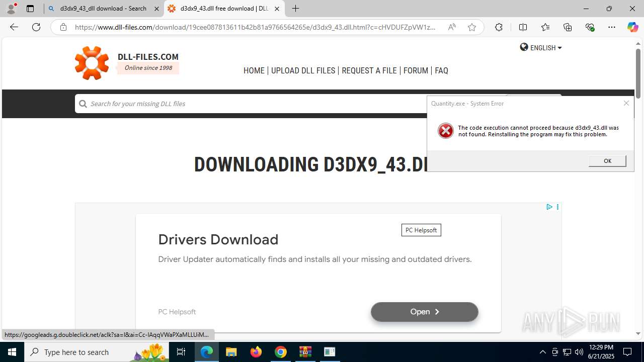Click the Open button in the ad
Viewport: 644px width, 362px height.
pos(425,312)
